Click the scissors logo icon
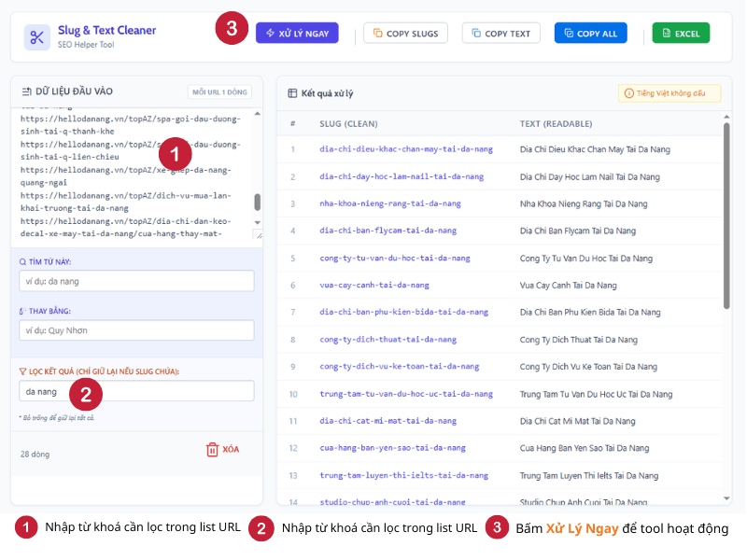The width and height of the screenshot is (747, 560). point(37,36)
